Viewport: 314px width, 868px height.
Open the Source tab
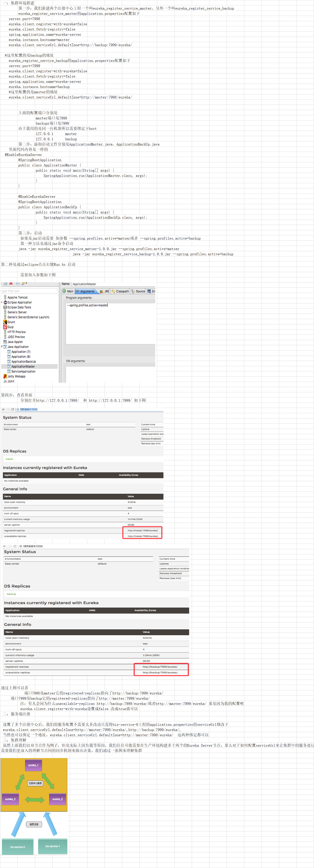tap(138, 291)
